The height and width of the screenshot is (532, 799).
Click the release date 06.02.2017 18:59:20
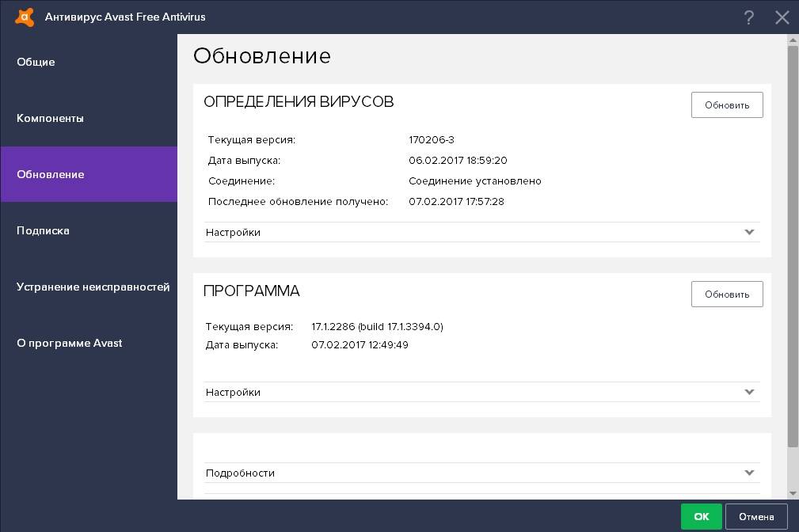(x=458, y=160)
